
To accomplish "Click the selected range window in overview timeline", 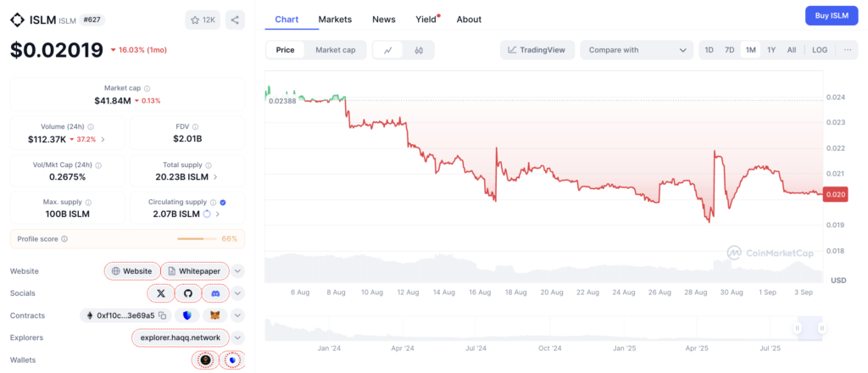I will pos(810,328).
